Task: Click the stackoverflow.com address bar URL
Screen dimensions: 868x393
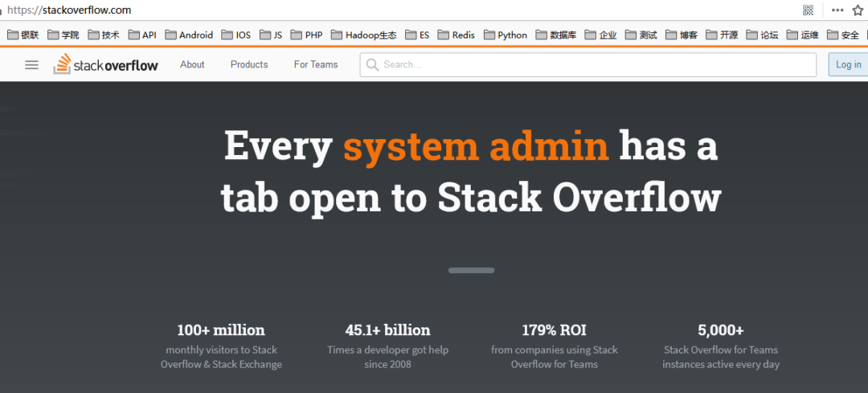Action: click(x=69, y=10)
